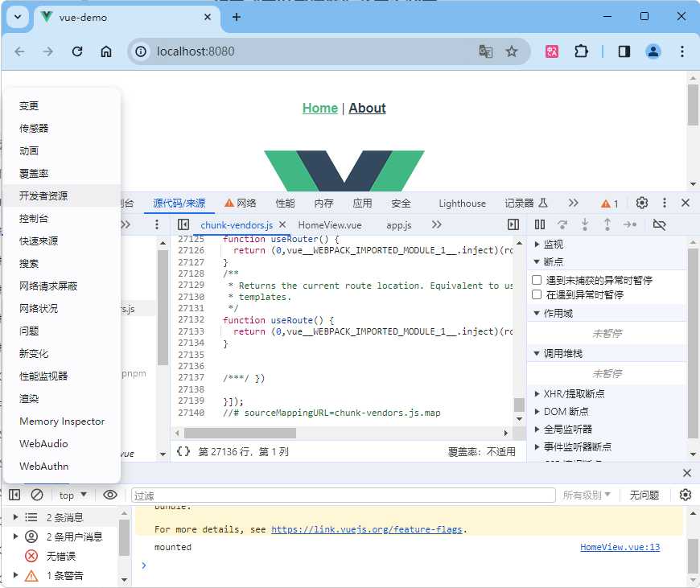Click the console 过滤 filter input
Screen dimensions: 700x588
[x=343, y=495]
